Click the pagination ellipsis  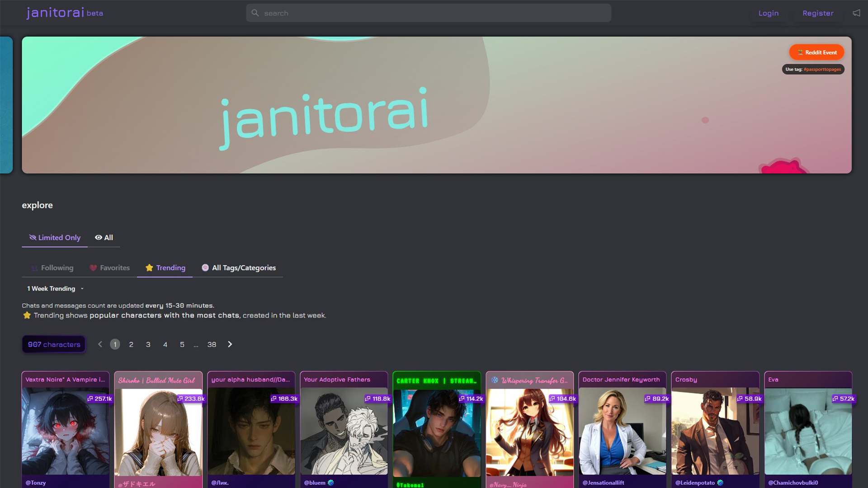[x=196, y=345]
